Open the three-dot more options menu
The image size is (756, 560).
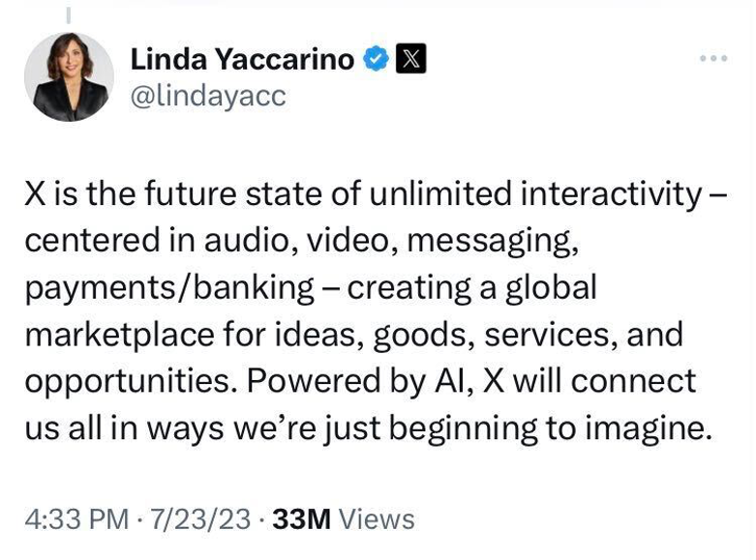click(712, 59)
